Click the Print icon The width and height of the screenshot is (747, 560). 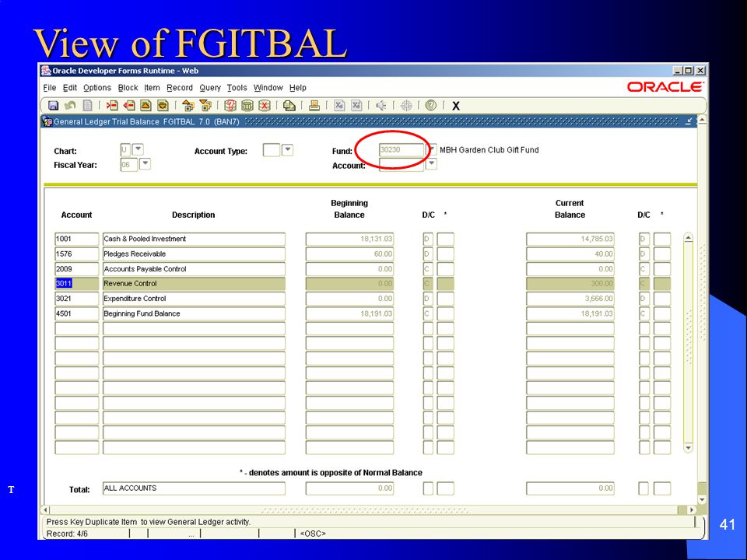click(314, 106)
